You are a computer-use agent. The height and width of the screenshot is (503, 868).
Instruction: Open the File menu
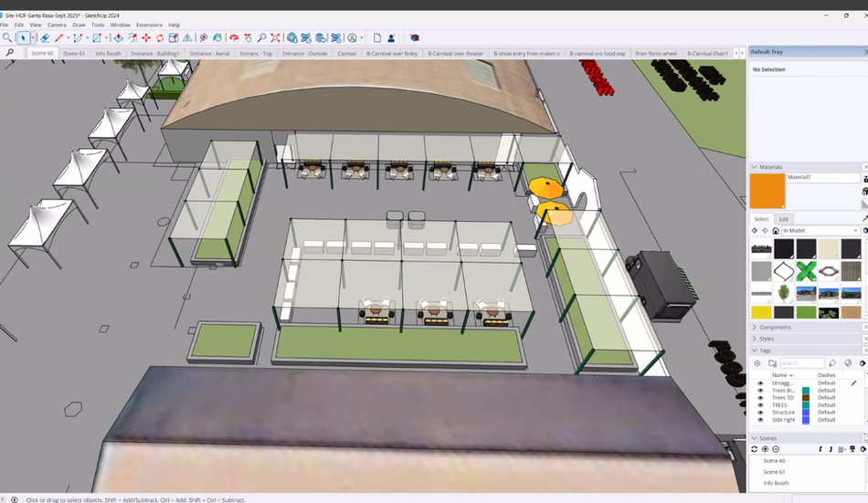click(4, 25)
